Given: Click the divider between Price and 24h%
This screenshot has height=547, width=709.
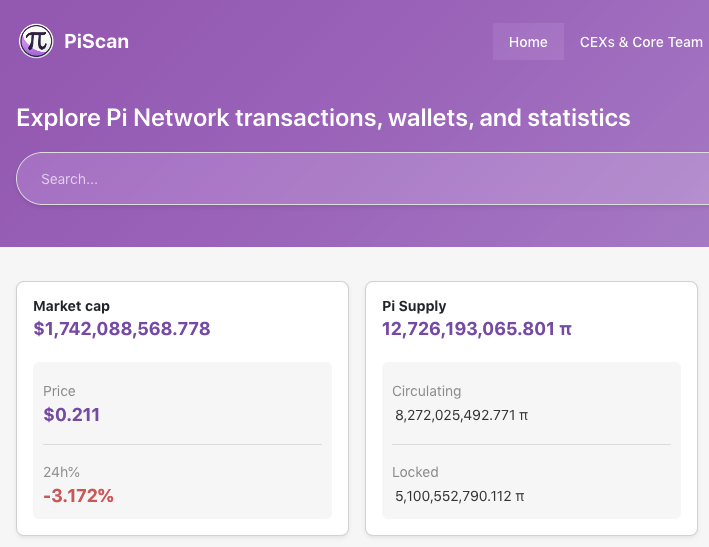Looking at the screenshot, I should [182, 444].
